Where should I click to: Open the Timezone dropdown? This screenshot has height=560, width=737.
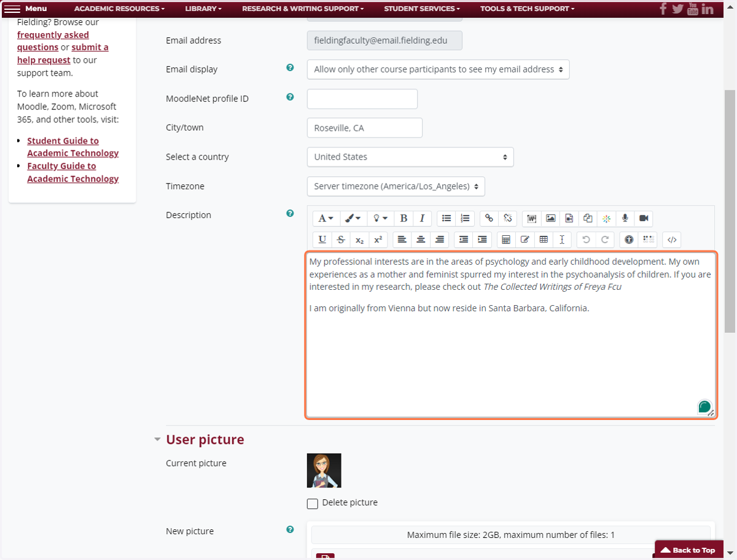pos(396,186)
